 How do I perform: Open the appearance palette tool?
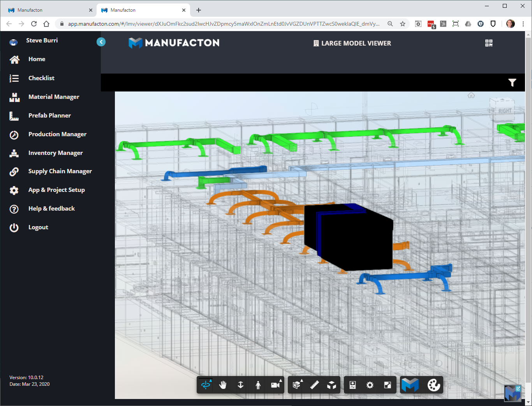click(x=433, y=385)
